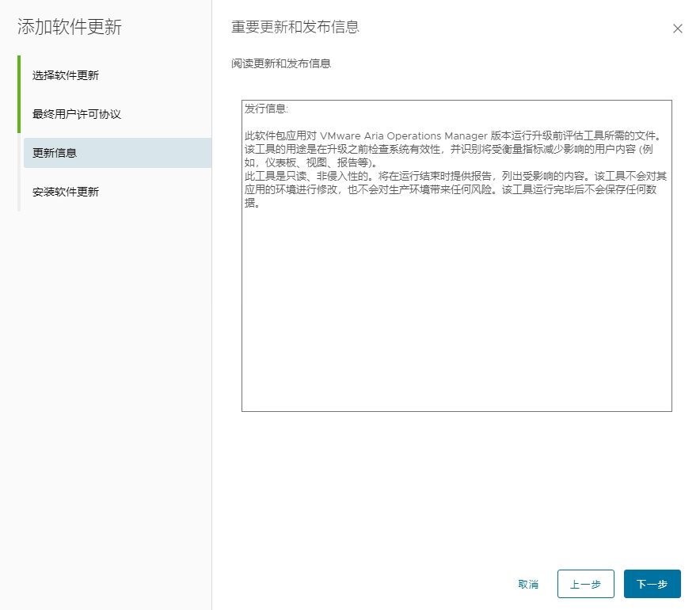The width and height of the screenshot is (700, 610).
Task: Close the add software update dialog
Action: click(x=677, y=29)
